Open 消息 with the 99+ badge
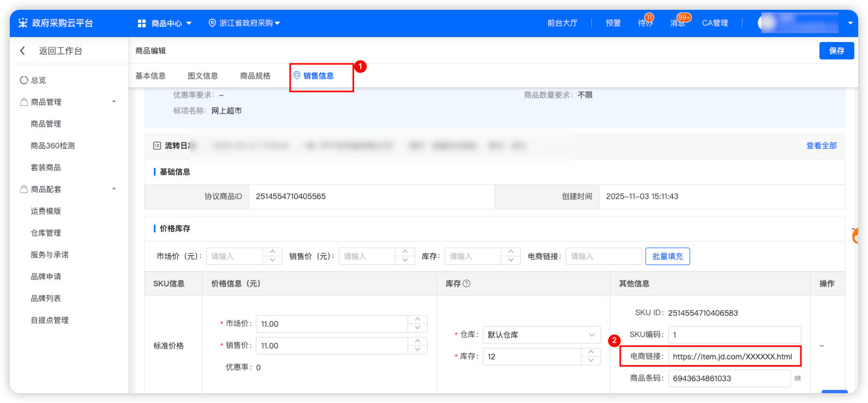Viewport: 868px width, 403px height. [678, 23]
